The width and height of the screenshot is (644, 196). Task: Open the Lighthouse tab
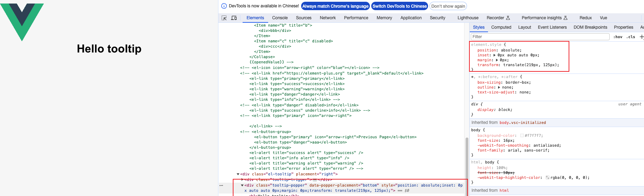tap(468, 18)
